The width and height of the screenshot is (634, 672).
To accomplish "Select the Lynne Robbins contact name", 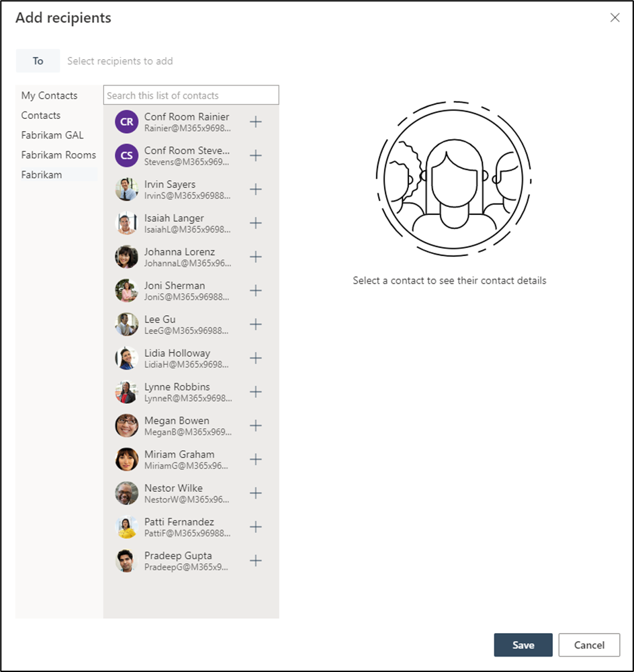I will point(177,387).
